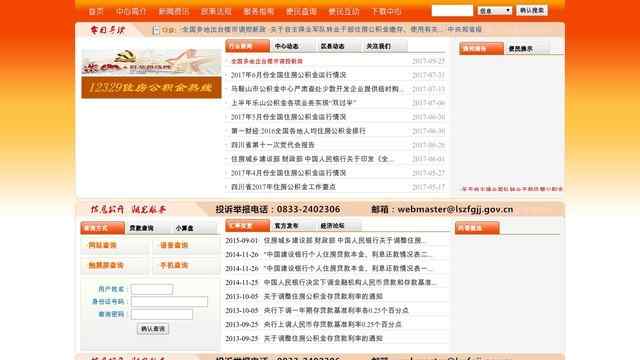The image size is (640, 360).
Task: Focus the 查询密码 password field
Action: click(x=162, y=314)
